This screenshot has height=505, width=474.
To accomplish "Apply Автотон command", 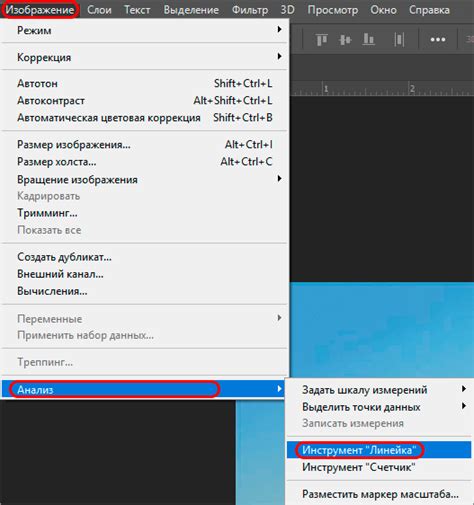I will 144,83.
